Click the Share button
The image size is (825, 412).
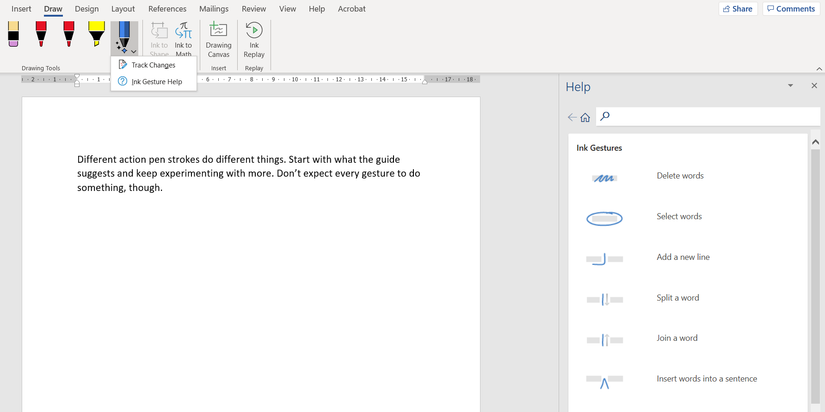click(x=738, y=8)
